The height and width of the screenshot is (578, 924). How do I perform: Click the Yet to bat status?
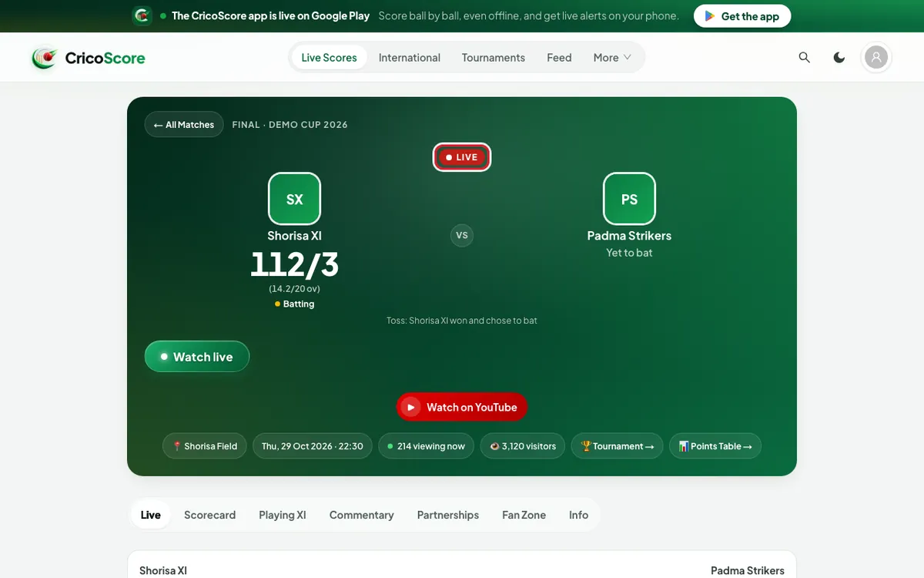[629, 253]
